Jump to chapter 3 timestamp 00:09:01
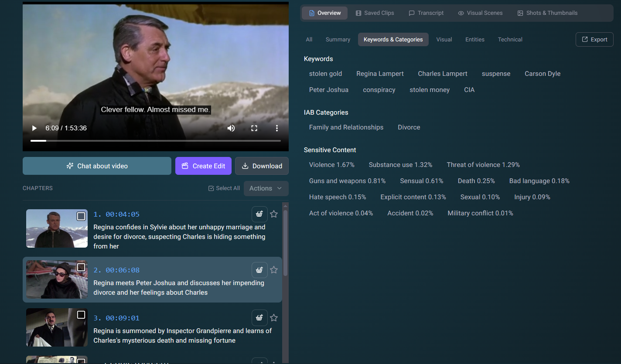This screenshot has width=621, height=364. click(x=116, y=318)
